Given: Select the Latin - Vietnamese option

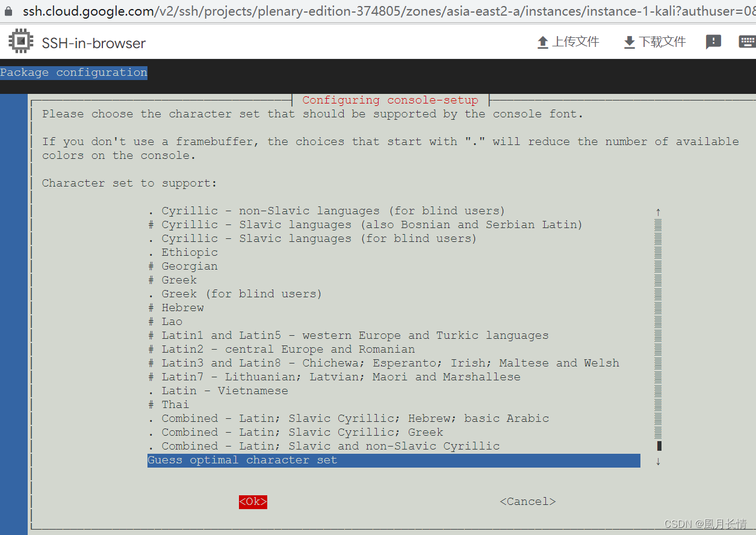Looking at the screenshot, I should (218, 391).
